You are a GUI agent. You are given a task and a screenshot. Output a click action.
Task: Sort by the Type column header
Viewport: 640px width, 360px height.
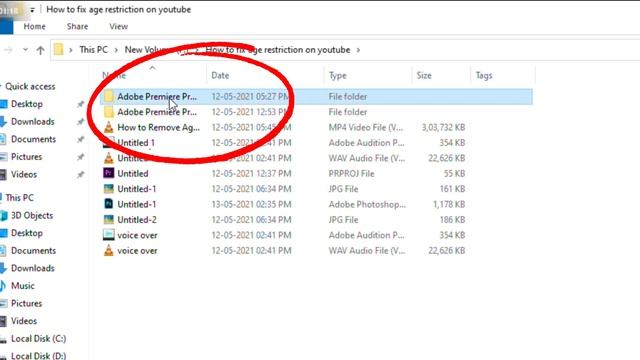[338, 76]
